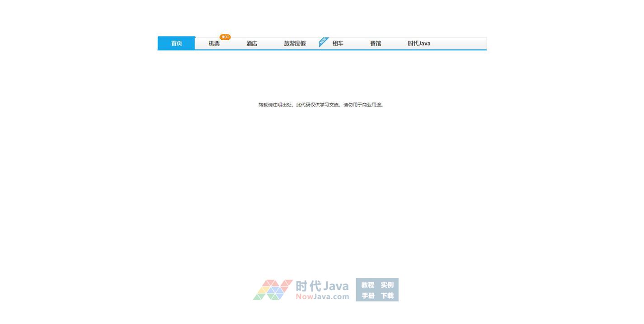The image size is (644, 324).
Task: Switch to the 酒店 hotels tab
Action: pos(252,43)
